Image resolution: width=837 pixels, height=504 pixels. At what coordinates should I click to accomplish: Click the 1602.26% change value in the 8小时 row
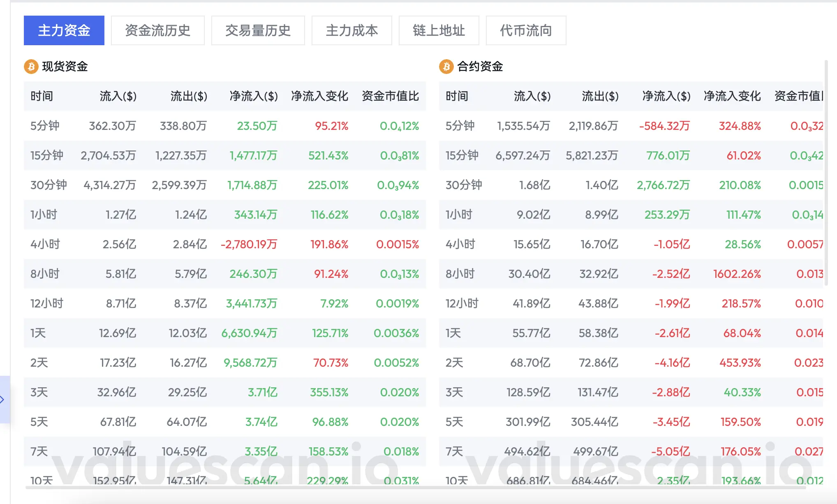tap(737, 274)
